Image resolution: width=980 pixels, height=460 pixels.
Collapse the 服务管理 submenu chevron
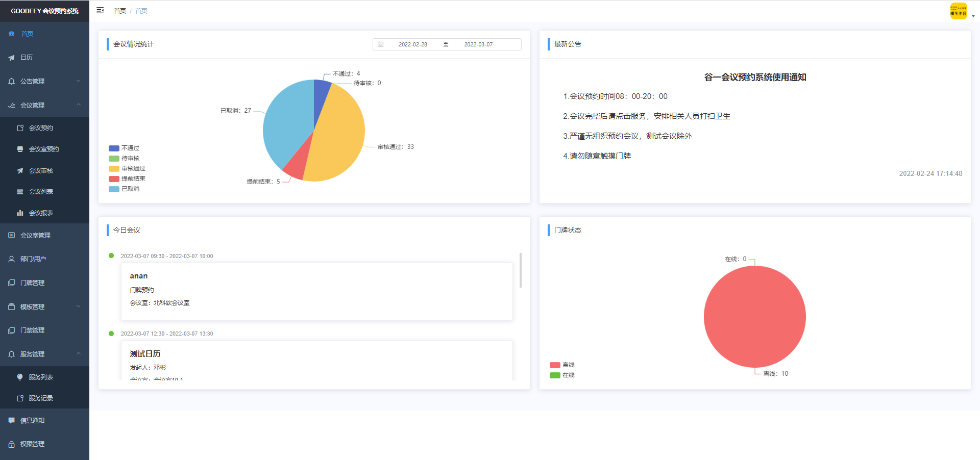point(79,353)
